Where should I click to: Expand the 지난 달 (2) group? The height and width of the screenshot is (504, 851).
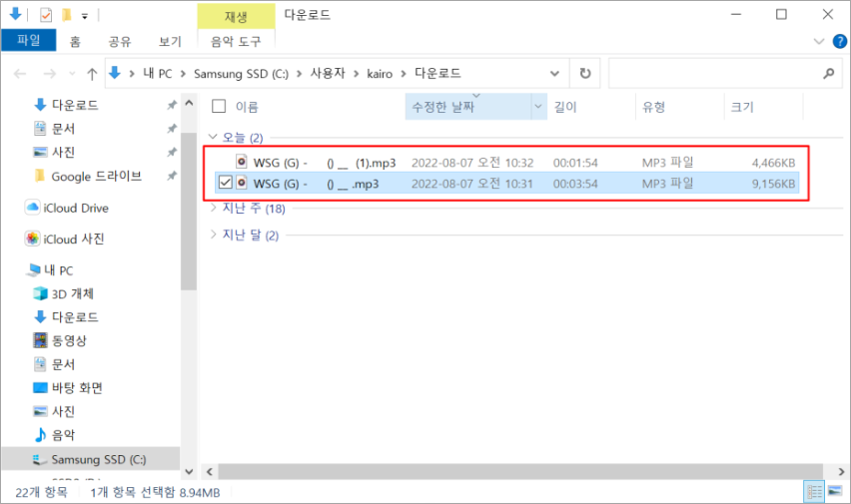(x=213, y=235)
